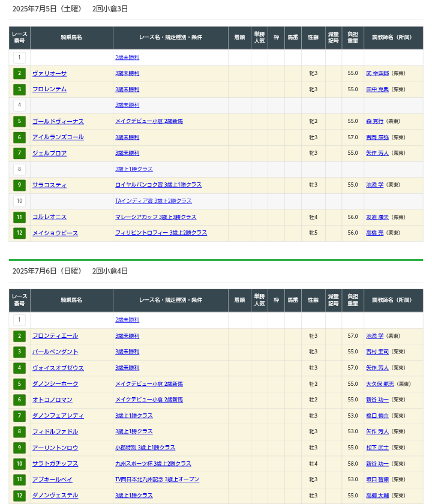This screenshot has width=432, height=504.
Task: Select the green race 10 badge under July 6
Action: [x=19, y=464]
